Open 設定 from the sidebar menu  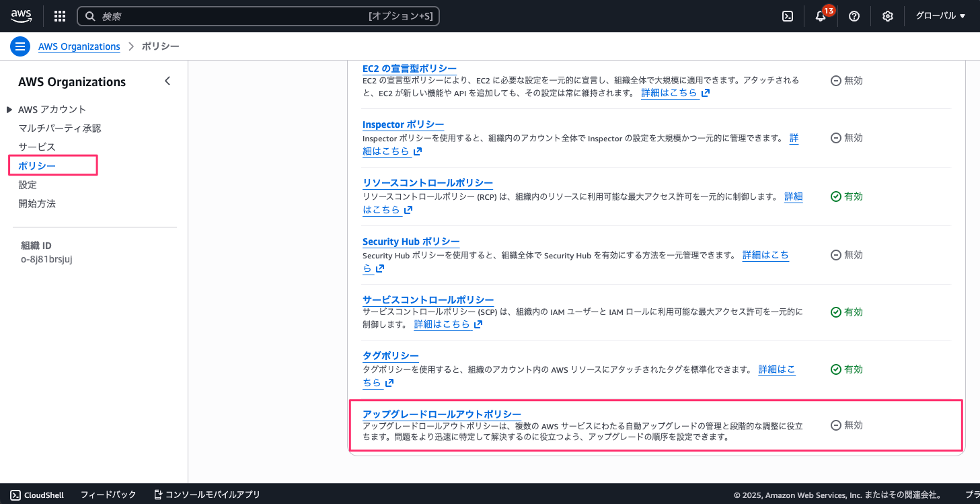tap(28, 184)
